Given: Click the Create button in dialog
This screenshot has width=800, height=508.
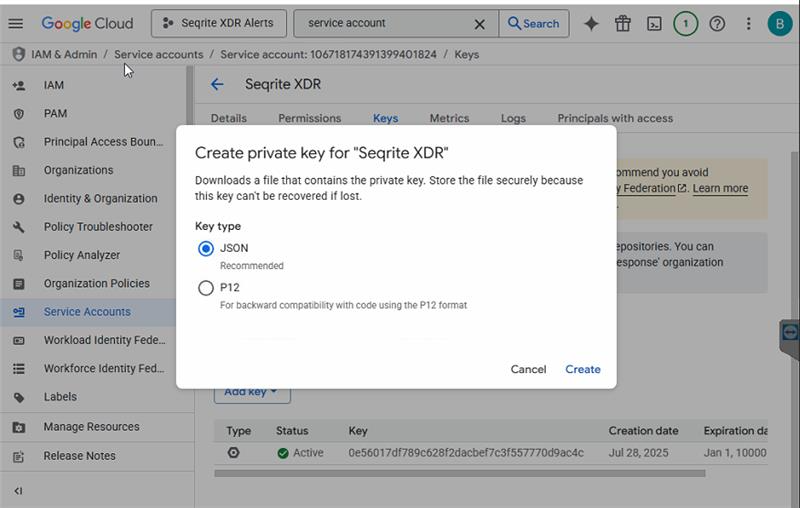Looking at the screenshot, I should click(582, 369).
